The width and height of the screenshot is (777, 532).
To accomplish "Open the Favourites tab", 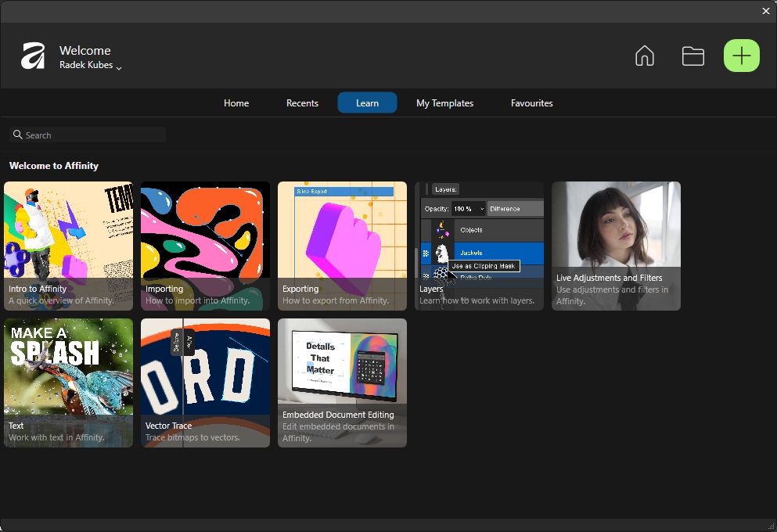I will click(x=531, y=103).
